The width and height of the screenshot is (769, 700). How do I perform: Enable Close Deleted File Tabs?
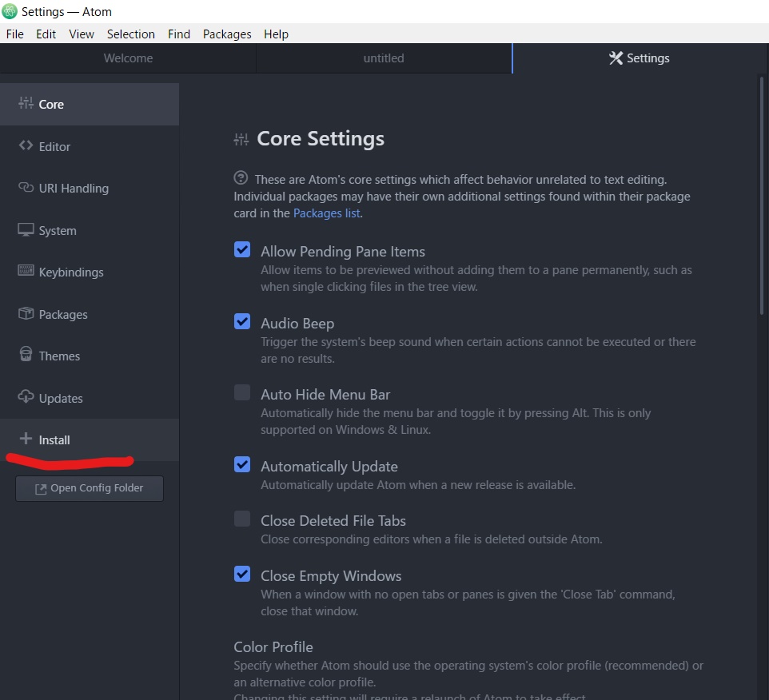point(242,519)
